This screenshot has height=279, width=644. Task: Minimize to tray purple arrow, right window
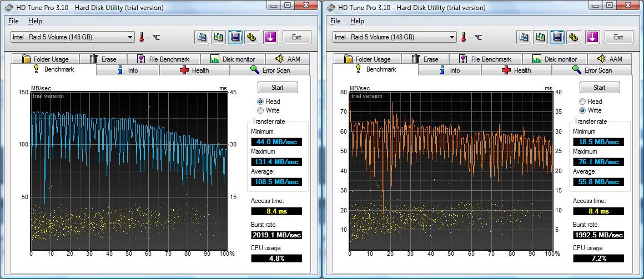click(592, 37)
